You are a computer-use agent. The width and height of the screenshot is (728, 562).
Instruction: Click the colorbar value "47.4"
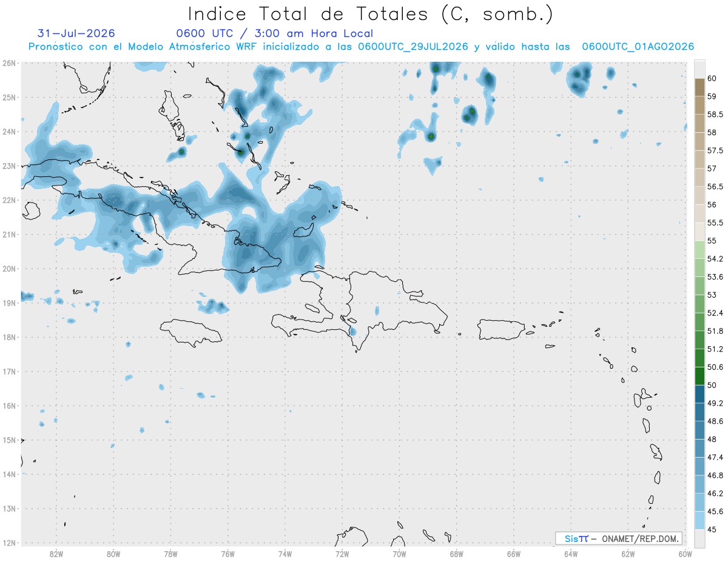click(x=715, y=457)
